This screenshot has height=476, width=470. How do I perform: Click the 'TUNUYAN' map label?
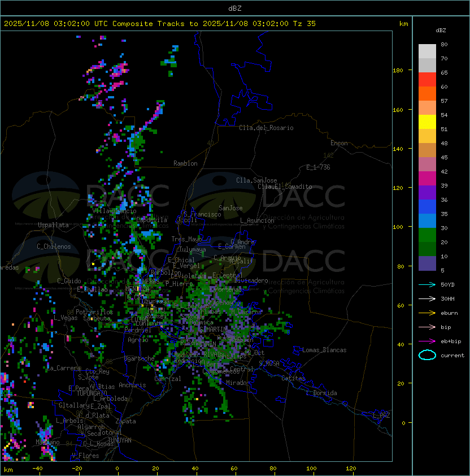[120, 440]
